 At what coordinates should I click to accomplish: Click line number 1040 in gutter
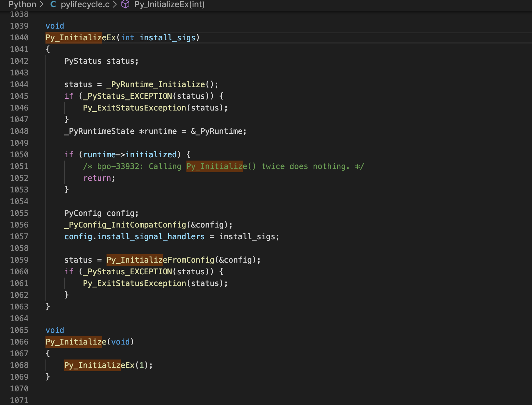[19, 38]
